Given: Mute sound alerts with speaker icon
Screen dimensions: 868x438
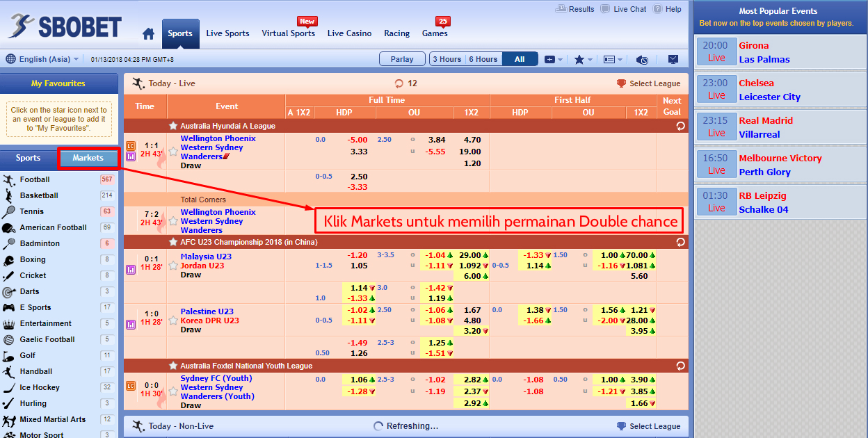Looking at the screenshot, I should 643,60.
